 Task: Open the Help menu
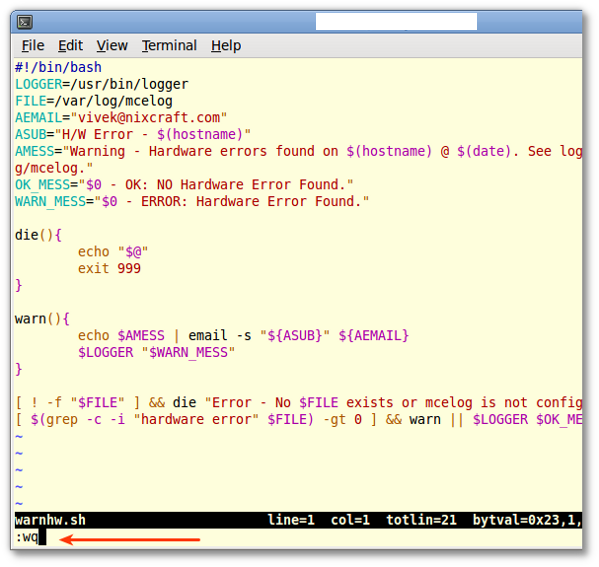coord(226,46)
